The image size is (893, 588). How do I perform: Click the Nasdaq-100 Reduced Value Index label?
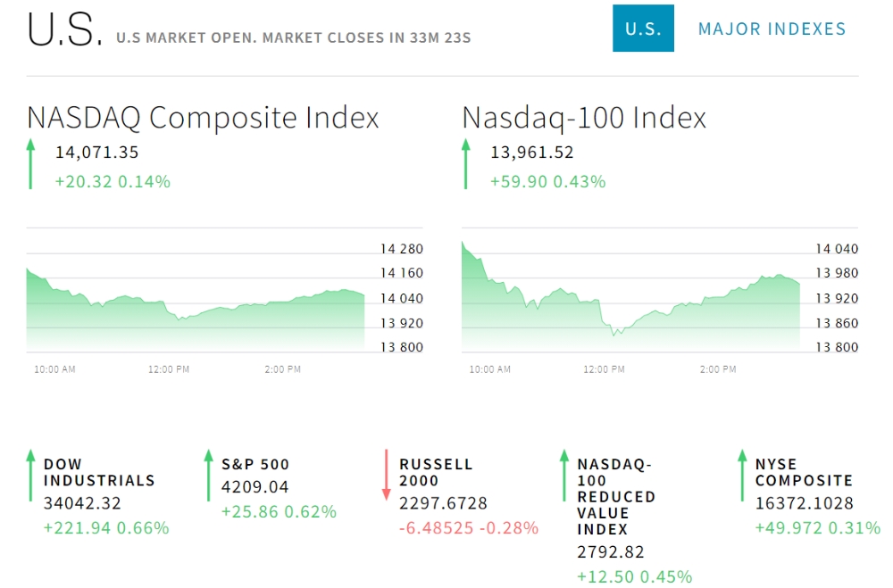(616, 496)
